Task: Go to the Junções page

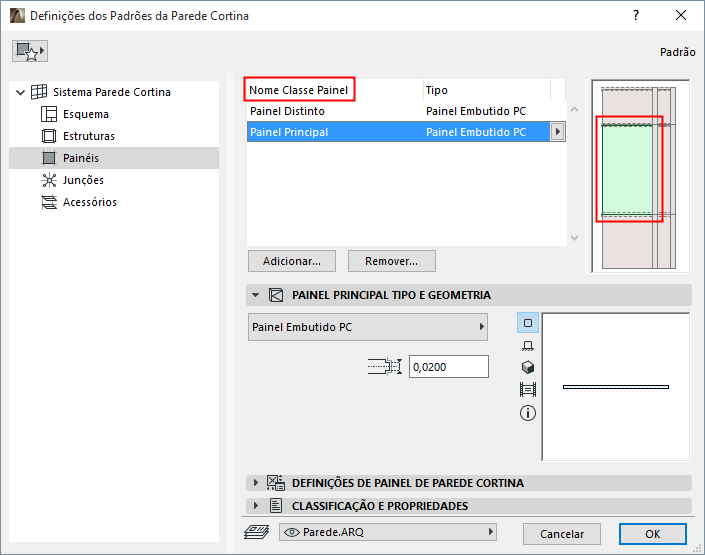Action: coord(83,180)
